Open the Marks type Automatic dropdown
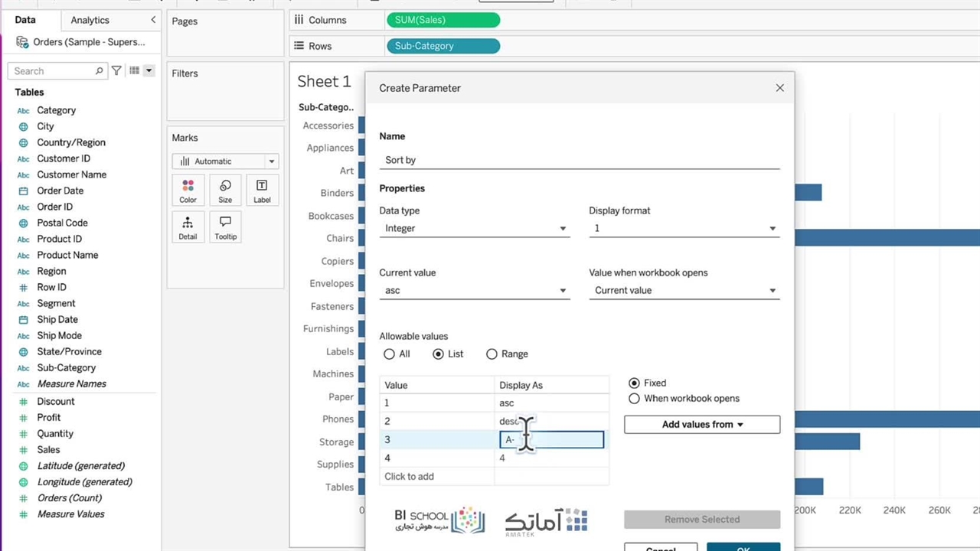The width and height of the screenshot is (980, 551). pyautogui.click(x=225, y=161)
